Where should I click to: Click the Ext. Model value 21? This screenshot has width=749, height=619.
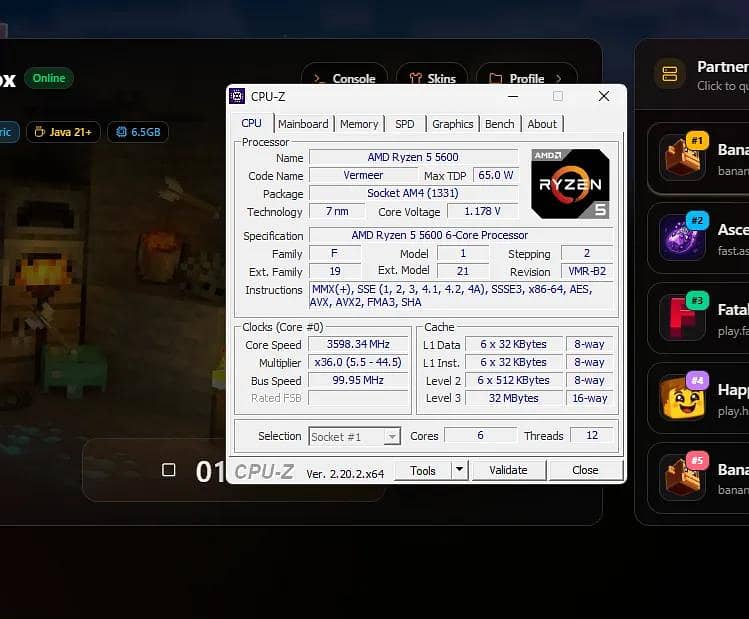[x=463, y=271]
